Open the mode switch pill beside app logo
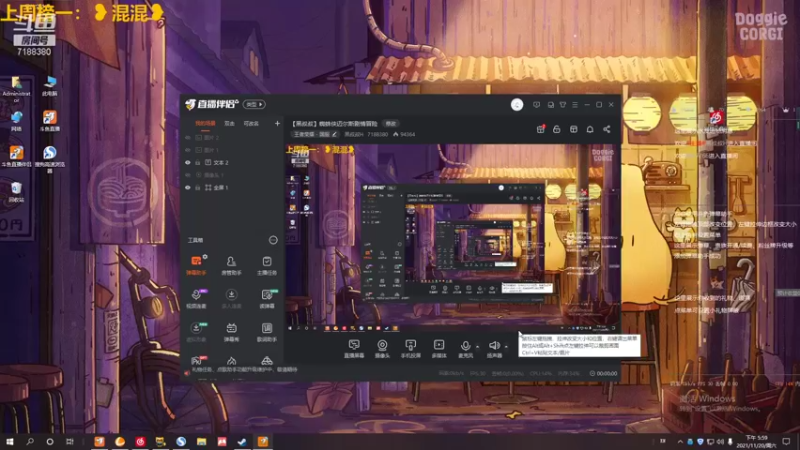The width and height of the screenshot is (800, 450). tap(254, 104)
